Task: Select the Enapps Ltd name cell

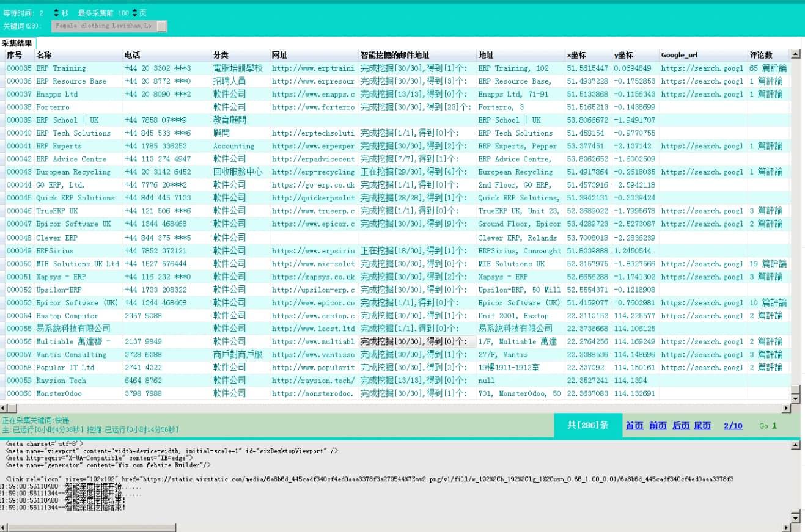Action: pos(78,94)
